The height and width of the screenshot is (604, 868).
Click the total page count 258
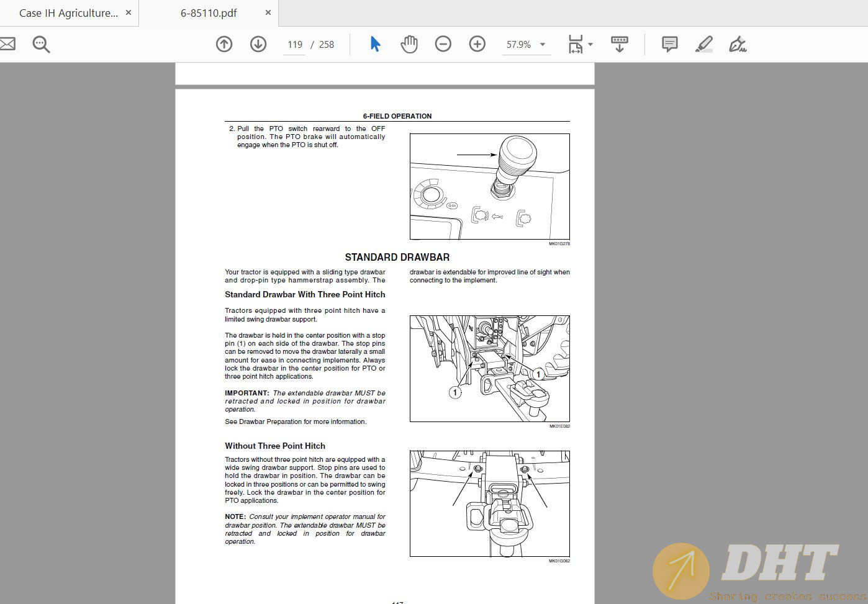point(327,45)
